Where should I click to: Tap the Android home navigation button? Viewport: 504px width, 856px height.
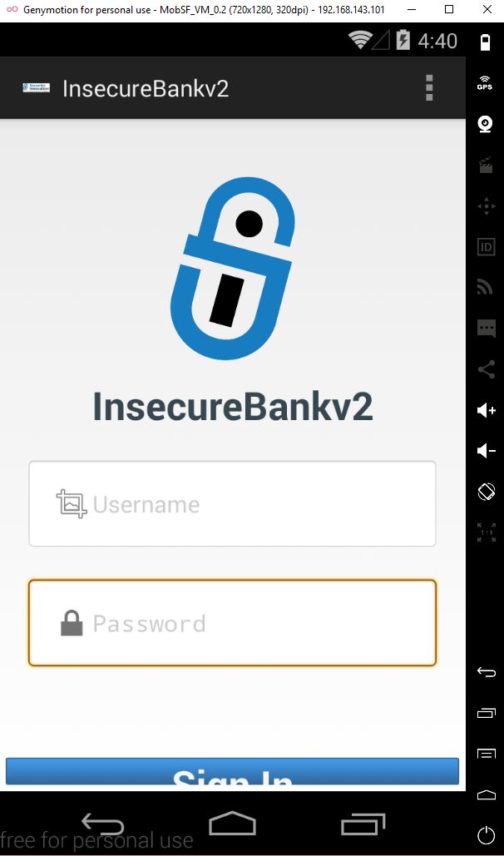[233, 824]
